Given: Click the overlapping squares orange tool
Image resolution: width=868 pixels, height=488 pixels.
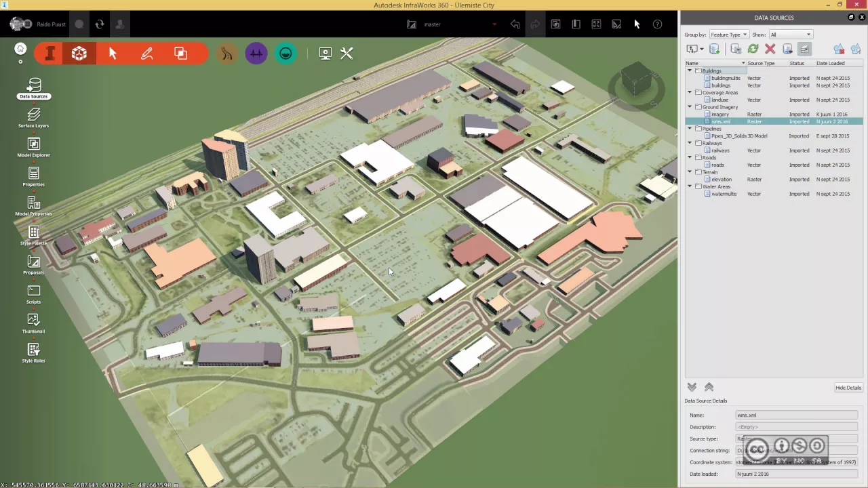Looking at the screenshot, I should (180, 54).
